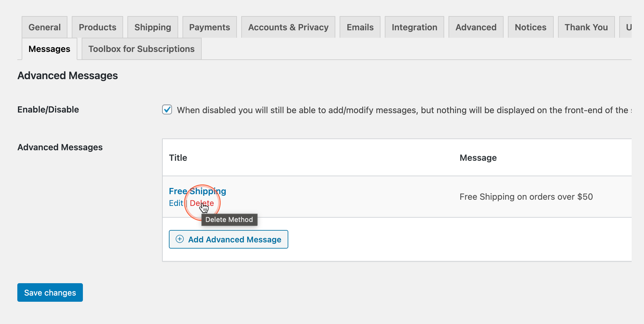Open the Notices tab
This screenshot has height=324, width=644.
530,27
